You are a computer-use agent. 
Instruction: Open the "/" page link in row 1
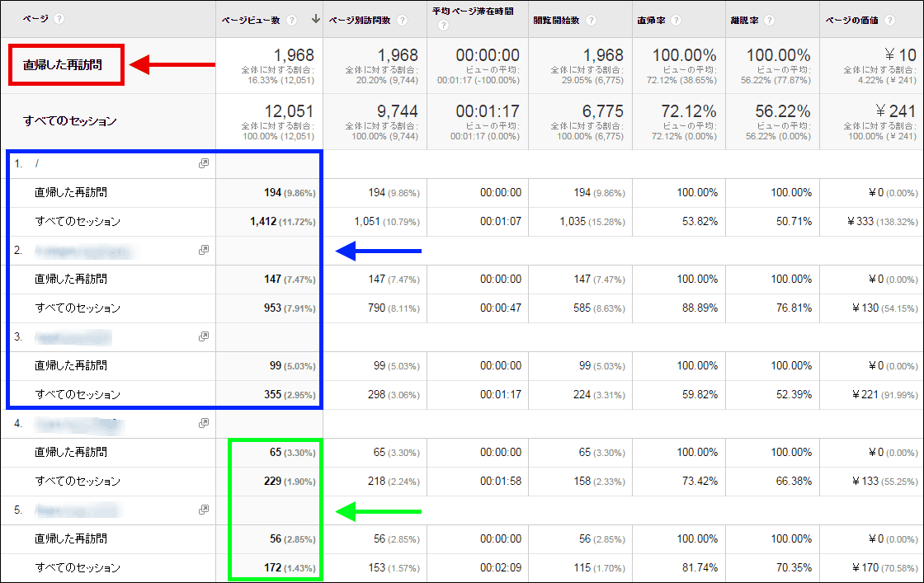(37, 164)
